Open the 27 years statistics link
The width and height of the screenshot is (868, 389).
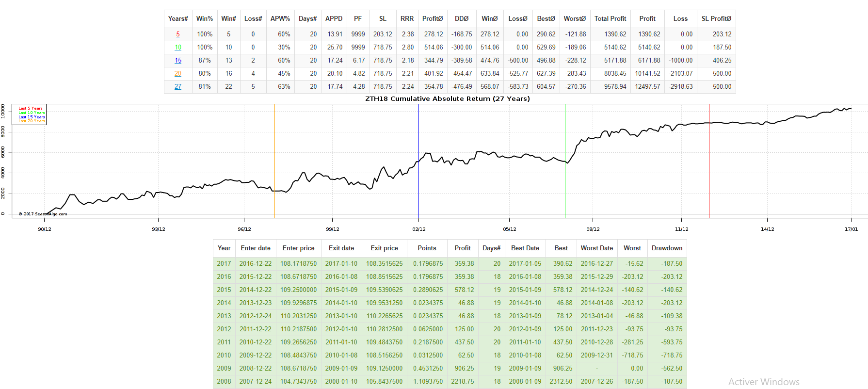(x=178, y=87)
